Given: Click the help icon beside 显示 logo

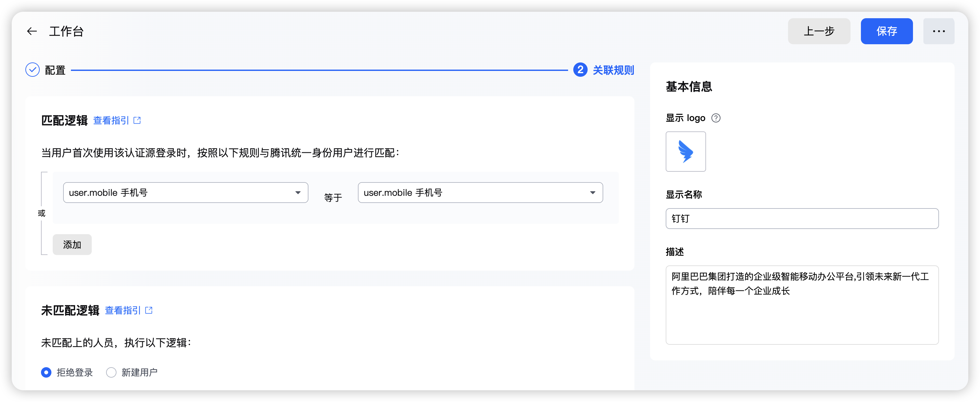Looking at the screenshot, I should coord(715,118).
